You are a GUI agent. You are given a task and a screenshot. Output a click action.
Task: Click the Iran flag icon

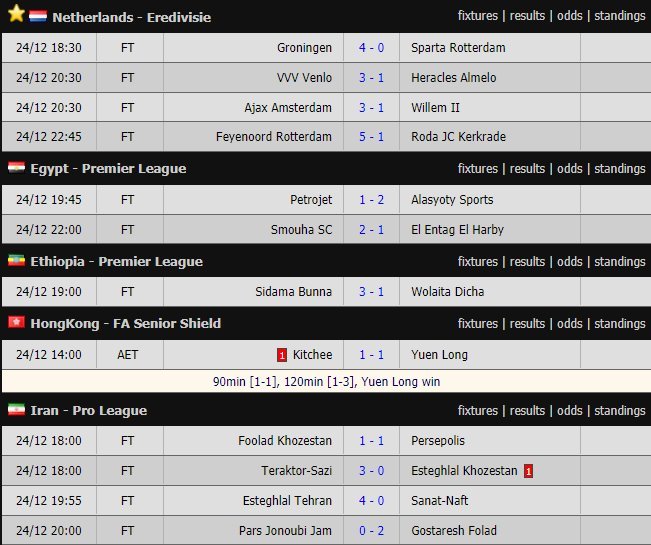[x=16, y=410]
